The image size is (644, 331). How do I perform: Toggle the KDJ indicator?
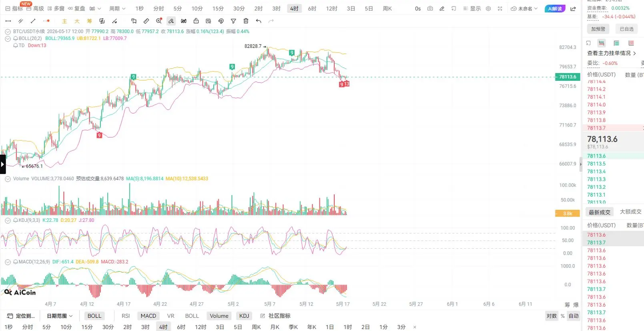pyautogui.click(x=244, y=316)
